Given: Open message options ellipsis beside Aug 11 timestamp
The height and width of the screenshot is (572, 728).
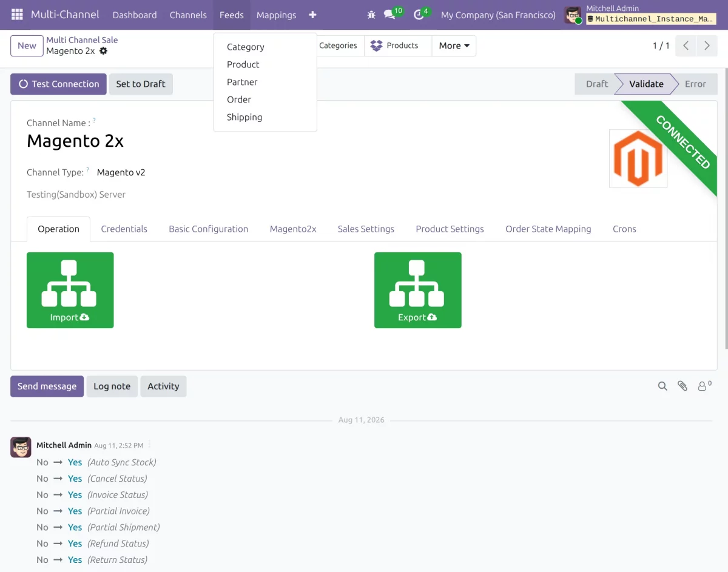Looking at the screenshot, I should (x=150, y=445).
